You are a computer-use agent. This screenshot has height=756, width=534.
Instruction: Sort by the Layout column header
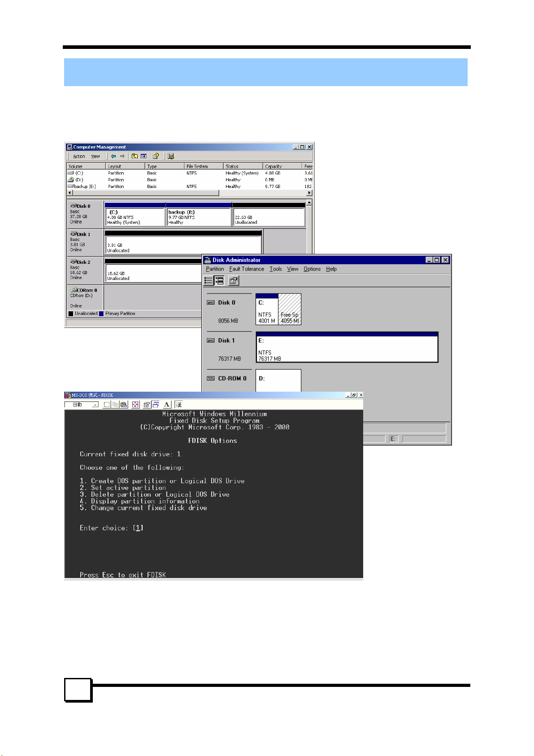tap(126, 166)
